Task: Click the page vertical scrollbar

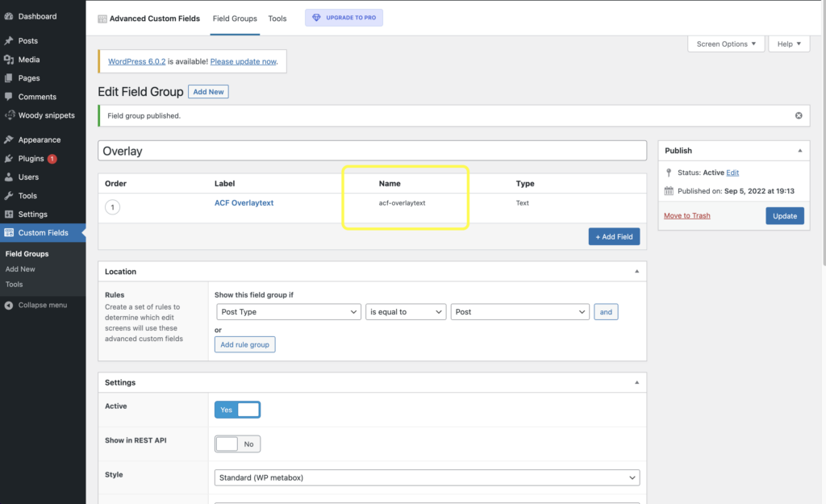Action: (x=822, y=131)
